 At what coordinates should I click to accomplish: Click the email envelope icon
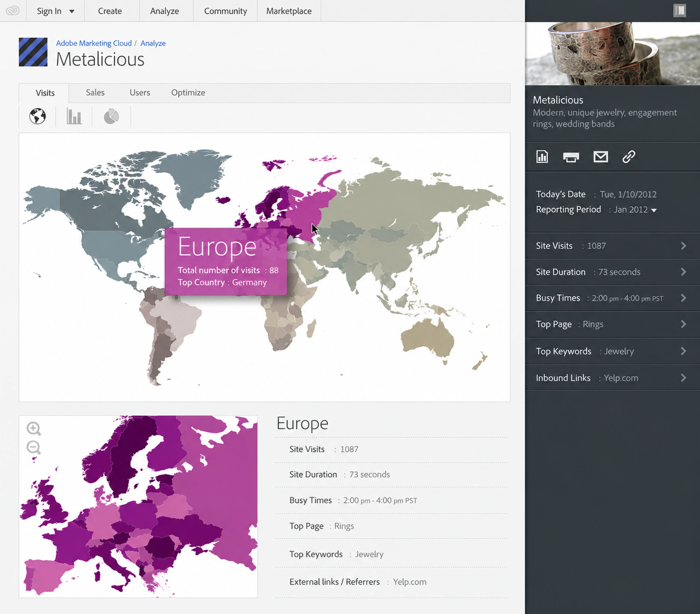[x=600, y=157]
